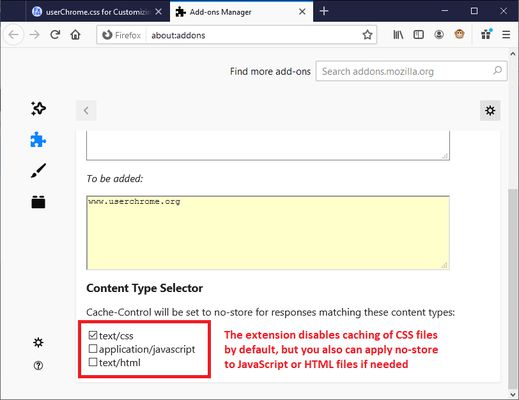This screenshot has width=519, height=400.
Task: Go back with the browser back arrow
Action: click(x=14, y=35)
